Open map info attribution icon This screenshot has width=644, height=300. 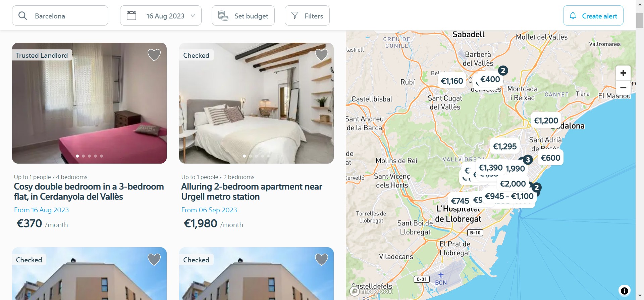click(624, 291)
